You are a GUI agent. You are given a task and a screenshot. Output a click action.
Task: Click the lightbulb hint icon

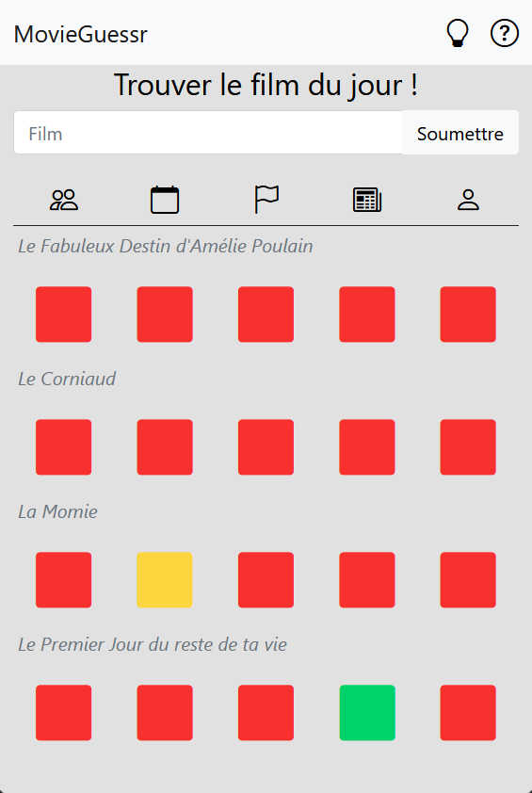(x=458, y=33)
